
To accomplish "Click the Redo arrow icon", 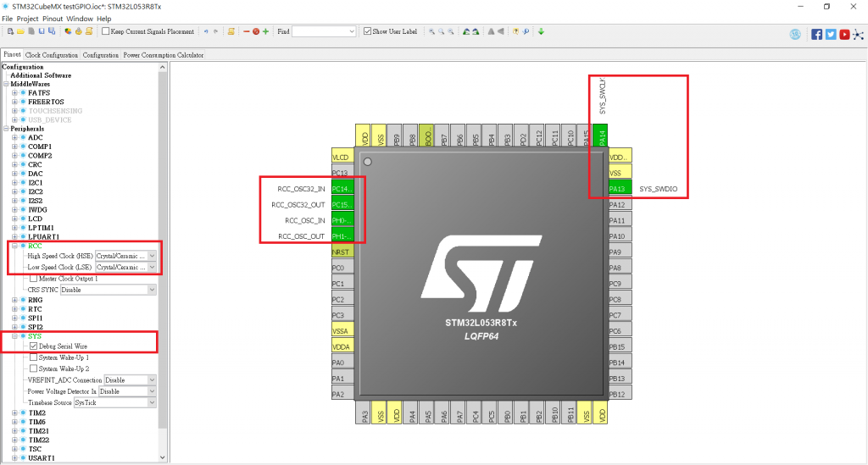I will pos(215,31).
